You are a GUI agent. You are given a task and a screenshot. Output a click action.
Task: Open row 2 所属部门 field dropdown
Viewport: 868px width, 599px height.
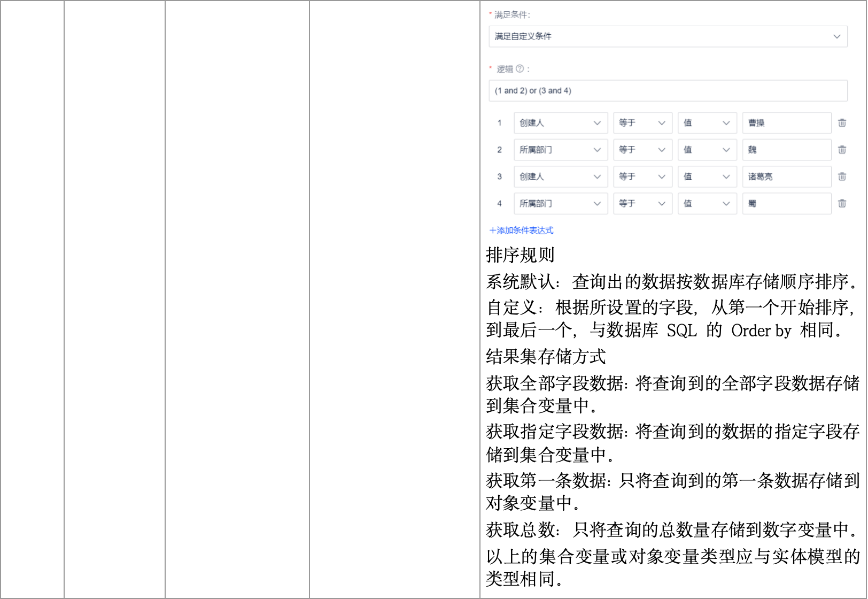561,150
